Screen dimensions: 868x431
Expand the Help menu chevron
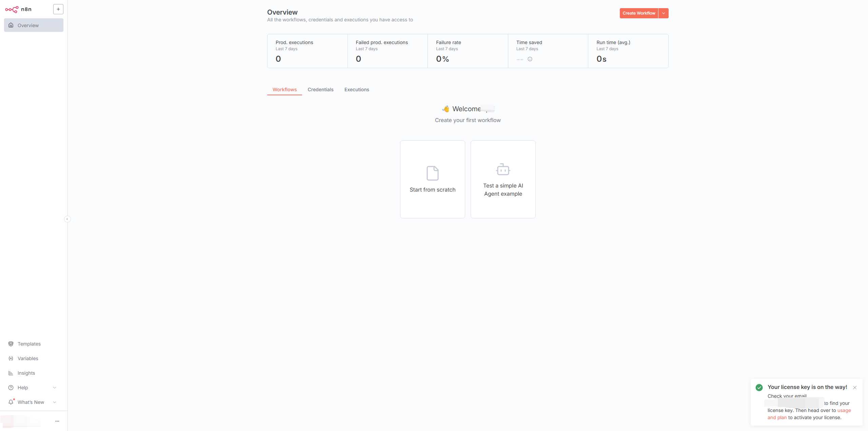click(x=55, y=388)
